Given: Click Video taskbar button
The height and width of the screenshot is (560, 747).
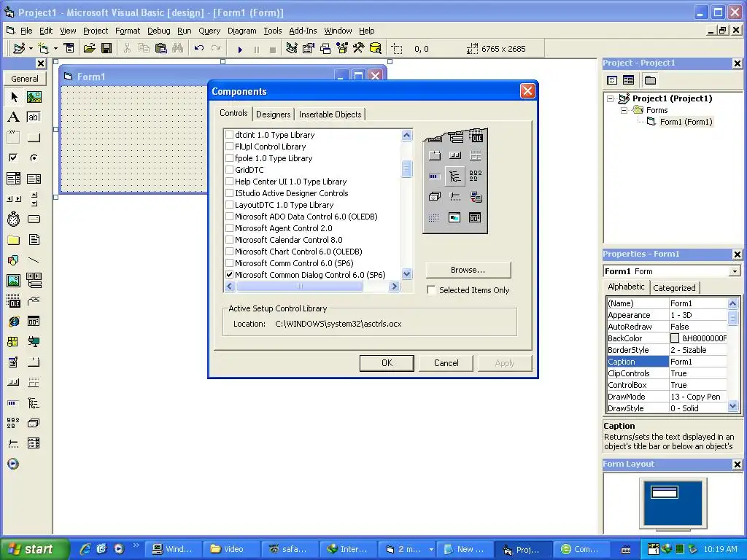Looking at the screenshot, I should 232,549.
